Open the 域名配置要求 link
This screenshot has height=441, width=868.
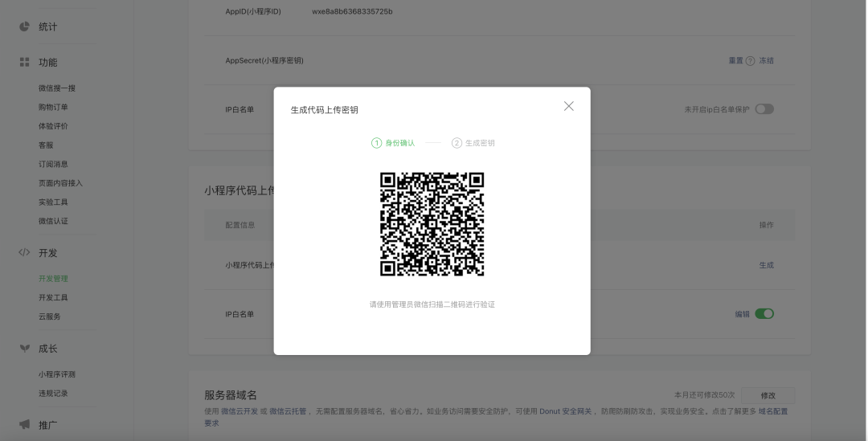click(773, 411)
